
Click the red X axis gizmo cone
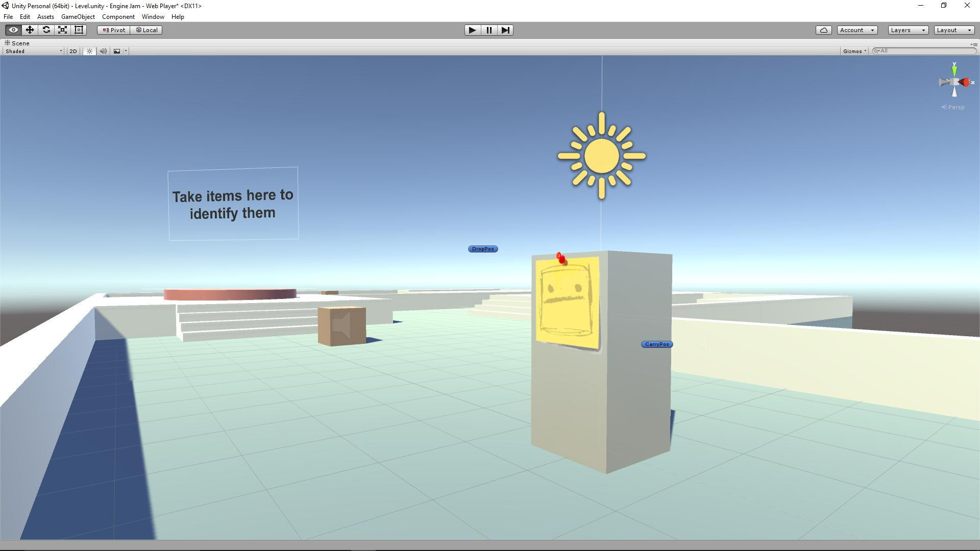coord(965,82)
